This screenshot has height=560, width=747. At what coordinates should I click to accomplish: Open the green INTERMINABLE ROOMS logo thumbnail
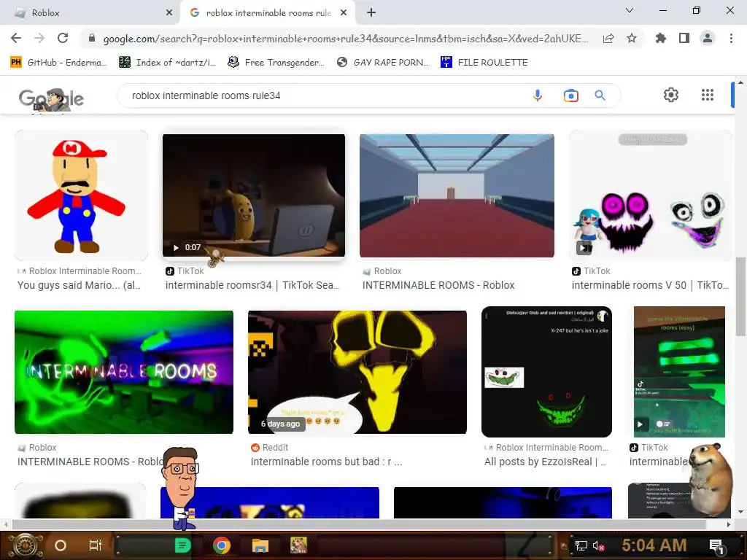(x=124, y=372)
